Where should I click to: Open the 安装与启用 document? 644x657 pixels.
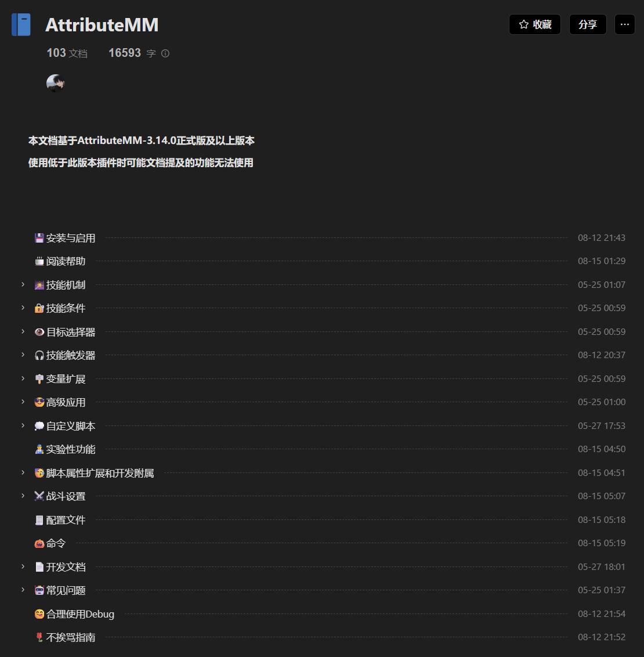coord(71,238)
